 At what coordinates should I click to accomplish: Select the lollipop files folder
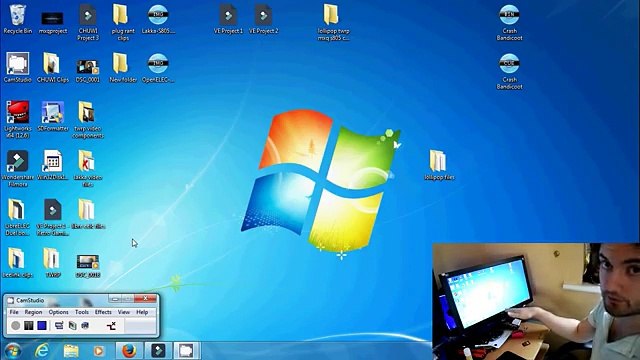pos(439,165)
